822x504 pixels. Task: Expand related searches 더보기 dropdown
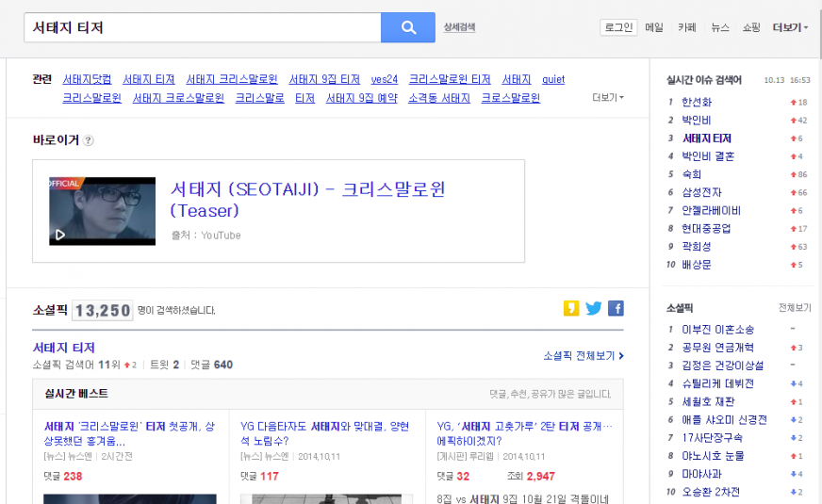pyautogui.click(x=608, y=97)
